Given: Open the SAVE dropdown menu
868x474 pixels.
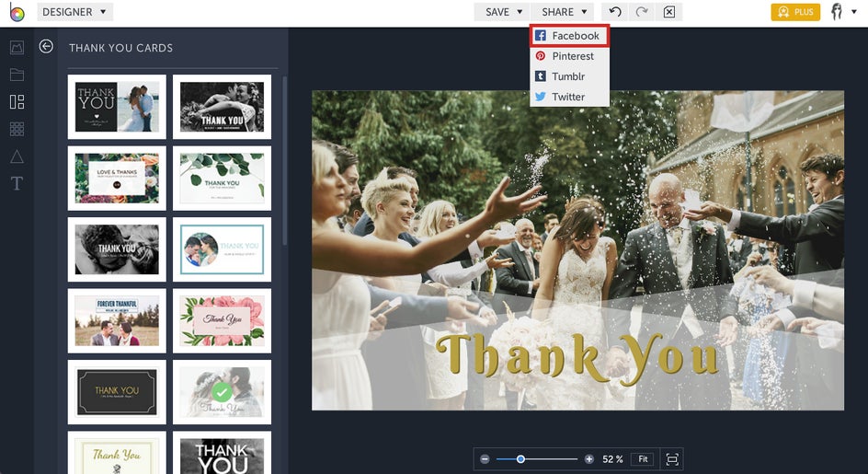Looking at the screenshot, I should 503,12.
